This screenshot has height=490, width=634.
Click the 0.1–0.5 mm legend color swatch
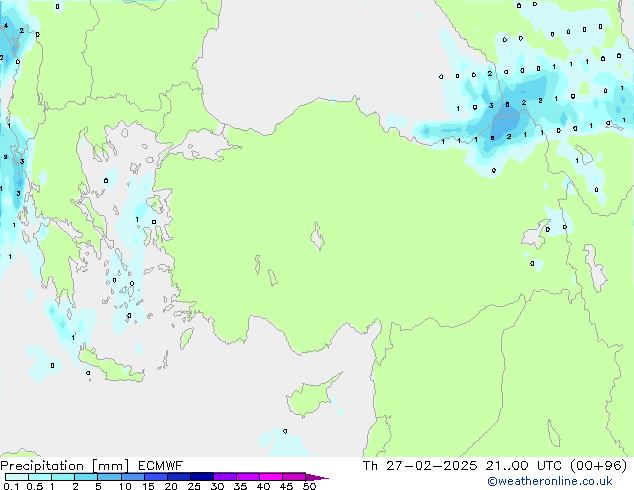[17, 477]
